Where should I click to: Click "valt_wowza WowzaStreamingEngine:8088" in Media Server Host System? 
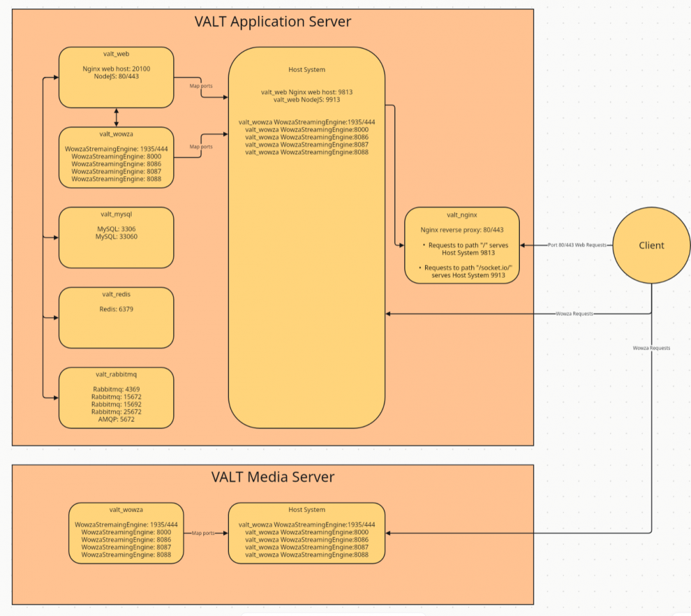[307, 555]
